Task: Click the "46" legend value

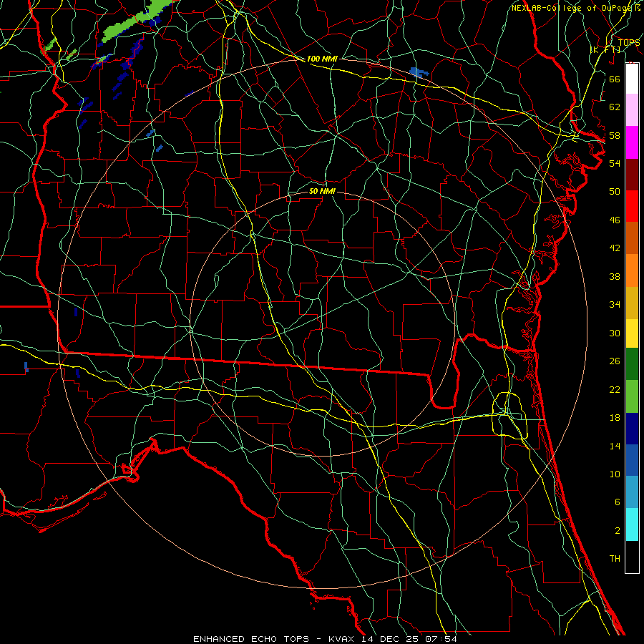Action: [x=615, y=220]
